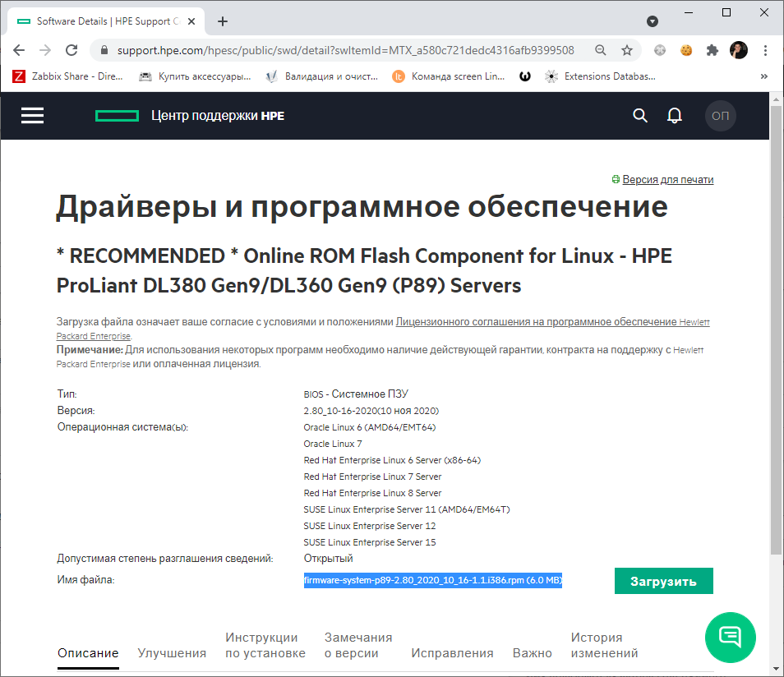
Task: Reload the page
Action: [71, 50]
